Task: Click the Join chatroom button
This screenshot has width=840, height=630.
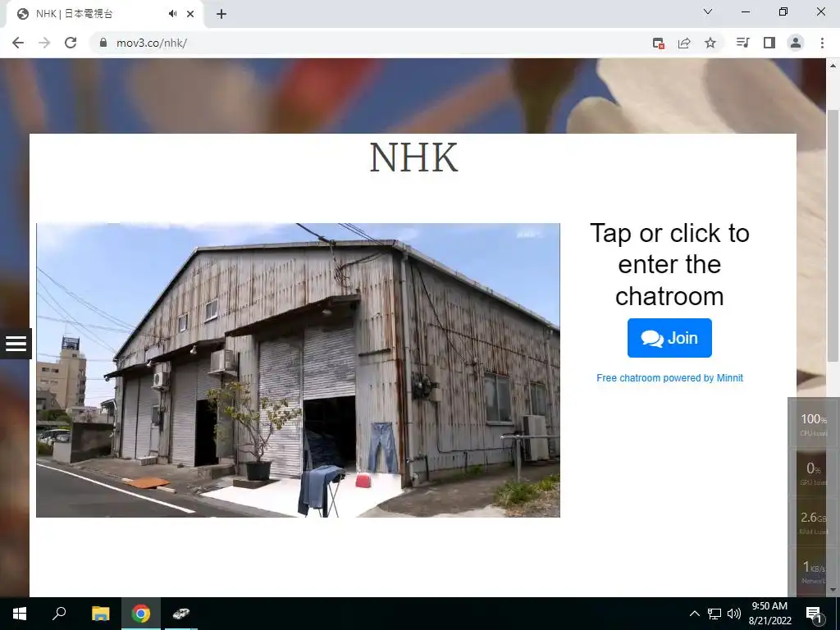Action: pos(669,338)
